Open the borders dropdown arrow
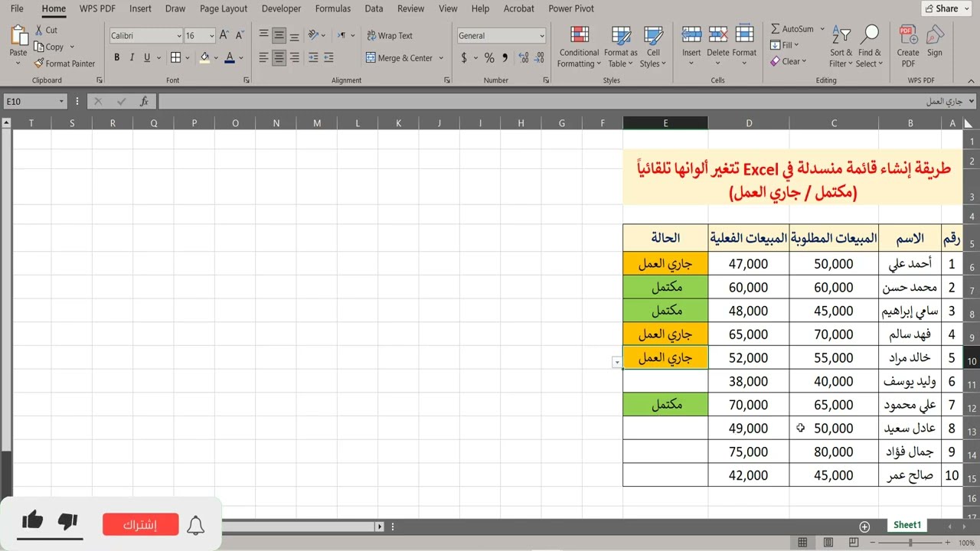This screenshot has width=980, height=551. point(188,58)
